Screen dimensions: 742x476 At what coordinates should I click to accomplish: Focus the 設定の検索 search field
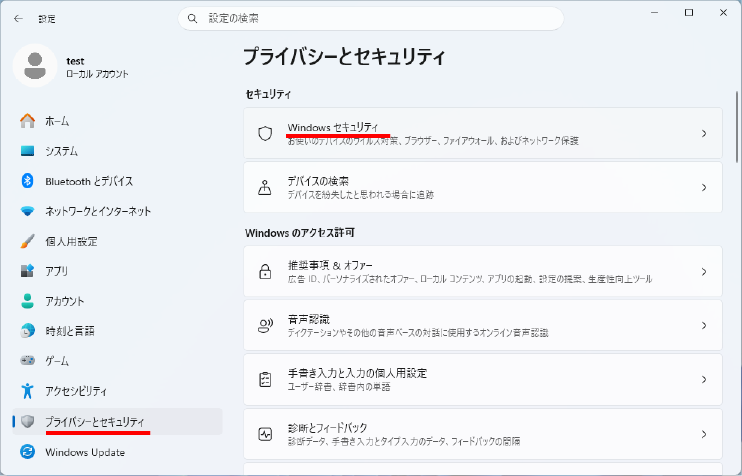click(x=371, y=18)
